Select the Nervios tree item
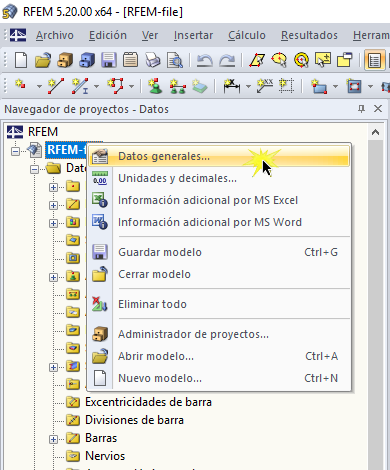This screenshot has height=470, width=390. (x=105, y=456)
